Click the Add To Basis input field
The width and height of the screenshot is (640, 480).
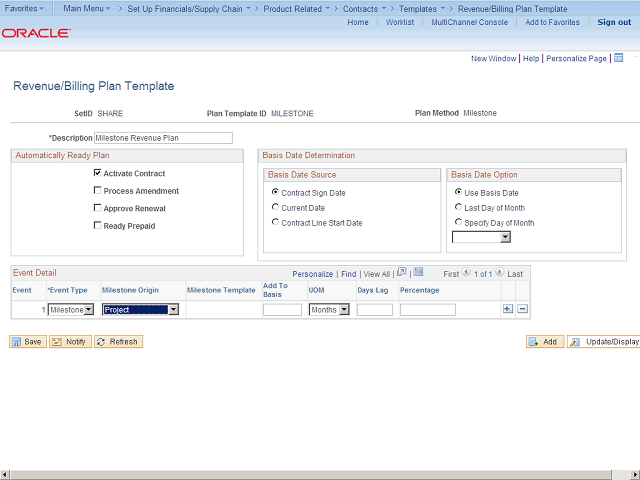tap(282, 310)
